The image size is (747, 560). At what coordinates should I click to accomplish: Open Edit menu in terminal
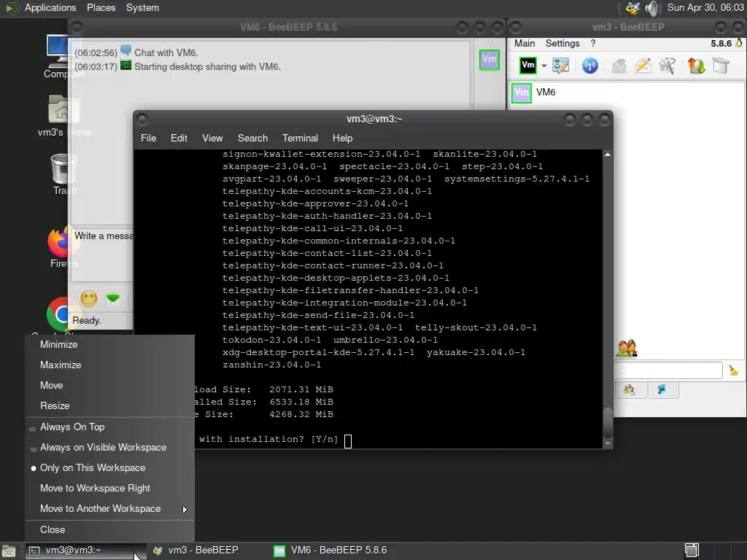(179, 138)
